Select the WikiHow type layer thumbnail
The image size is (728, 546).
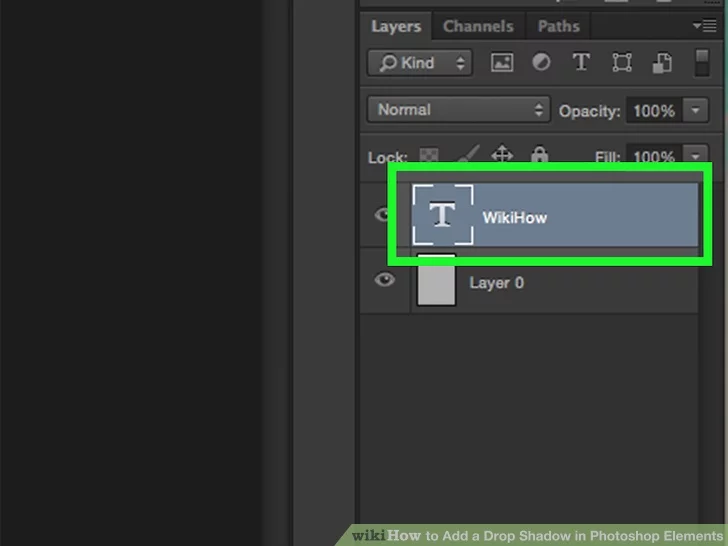tap(442, 214)
